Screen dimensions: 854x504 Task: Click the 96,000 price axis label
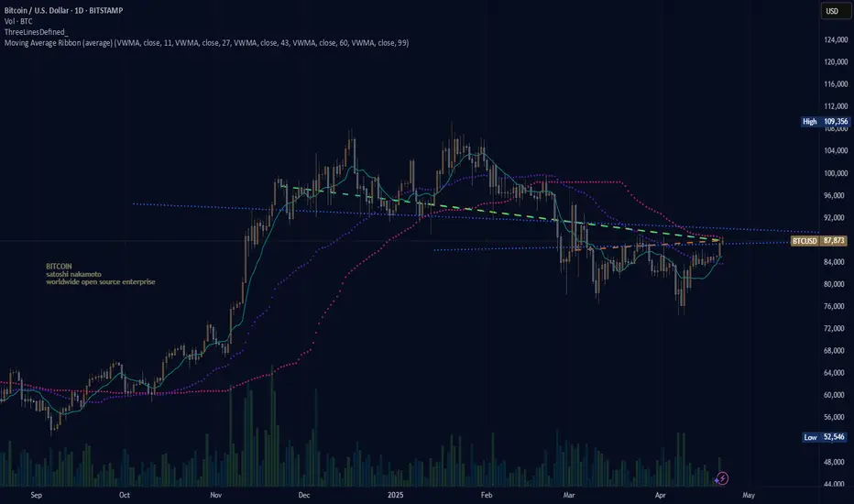[836, 195]
